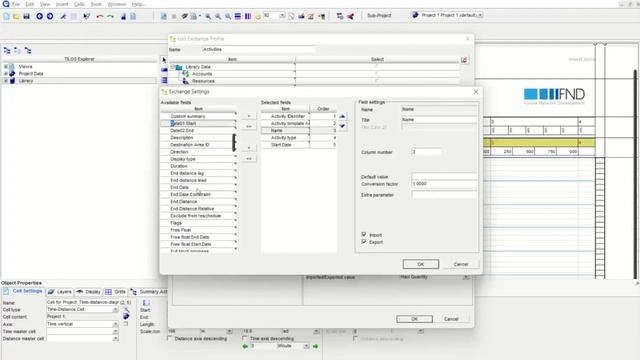Move selected field up with the up arrow
Viewport: 640px width, 360px height.
coord(342,116)
